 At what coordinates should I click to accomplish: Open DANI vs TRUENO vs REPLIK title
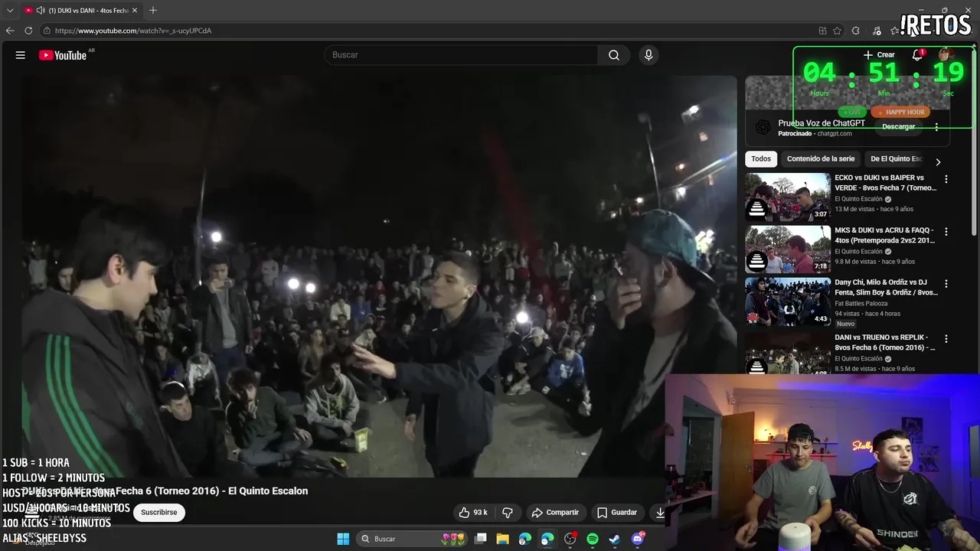point(885,342)
